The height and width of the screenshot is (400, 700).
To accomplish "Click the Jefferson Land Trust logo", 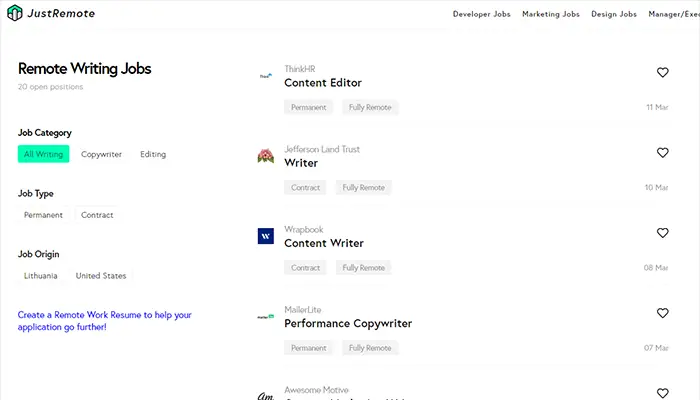I will pyautogui.click(x=266, y=156).
